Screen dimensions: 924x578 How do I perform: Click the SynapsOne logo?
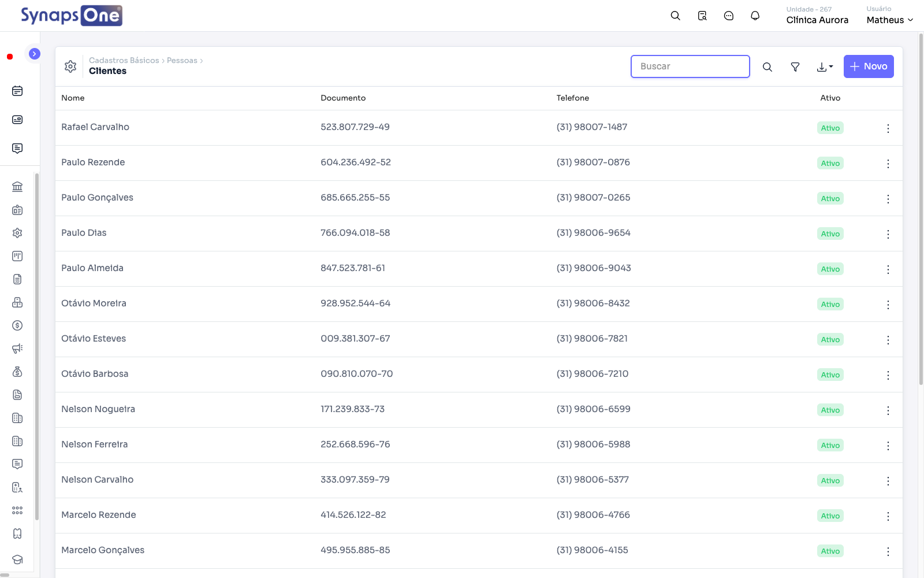pyautogui.click(x=72, y=16)
